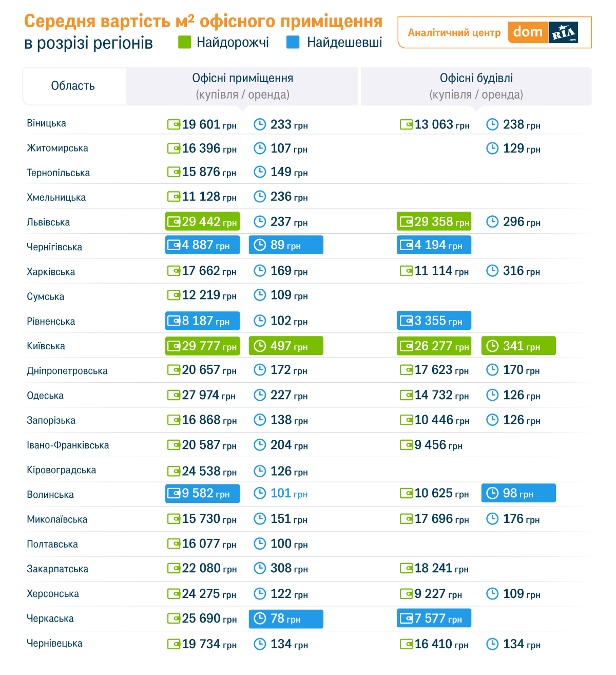Click clock icon in Черкаська 78 грн badge

pos(260,618)
